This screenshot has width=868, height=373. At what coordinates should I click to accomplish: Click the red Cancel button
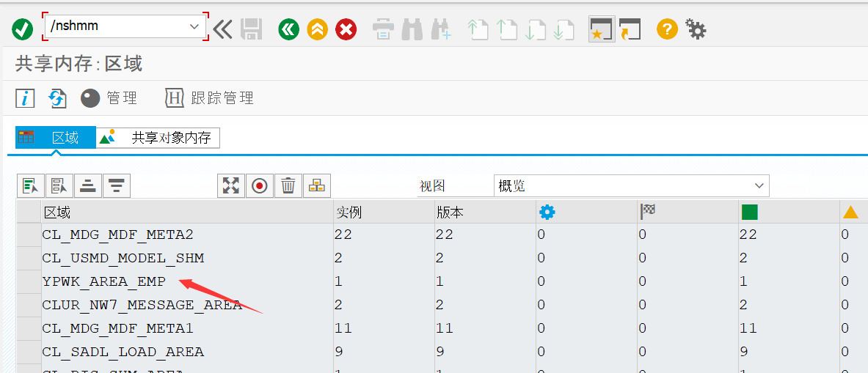346,29
